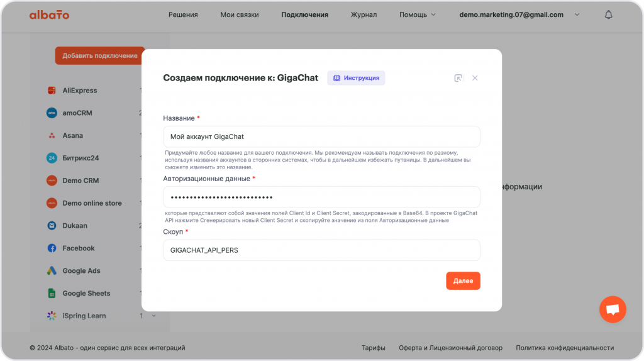Open the orange chat support widget
644x361 pixels.
(x=613, y=309)
